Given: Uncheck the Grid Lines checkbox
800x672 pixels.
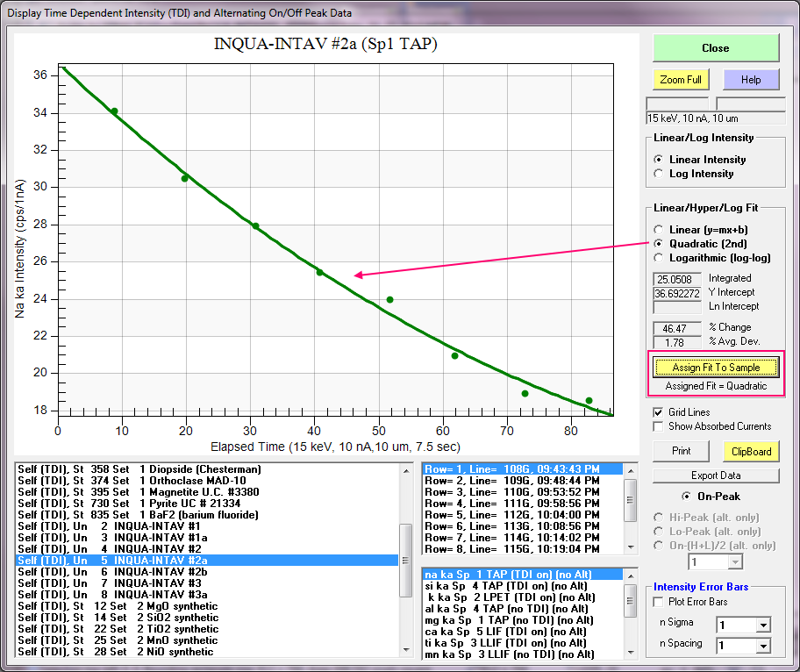Looking at the screenshot, I should tap(659, 412).
